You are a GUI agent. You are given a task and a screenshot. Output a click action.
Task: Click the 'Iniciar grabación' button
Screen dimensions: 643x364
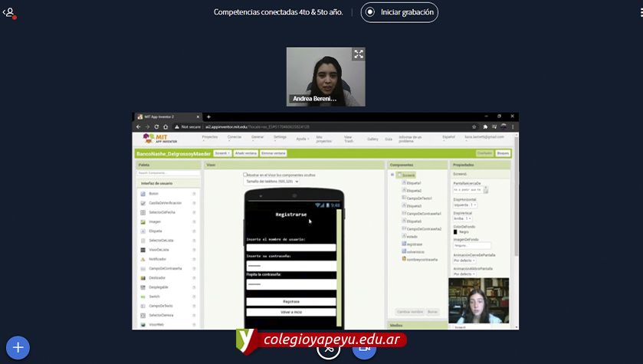tap(400, 12)
